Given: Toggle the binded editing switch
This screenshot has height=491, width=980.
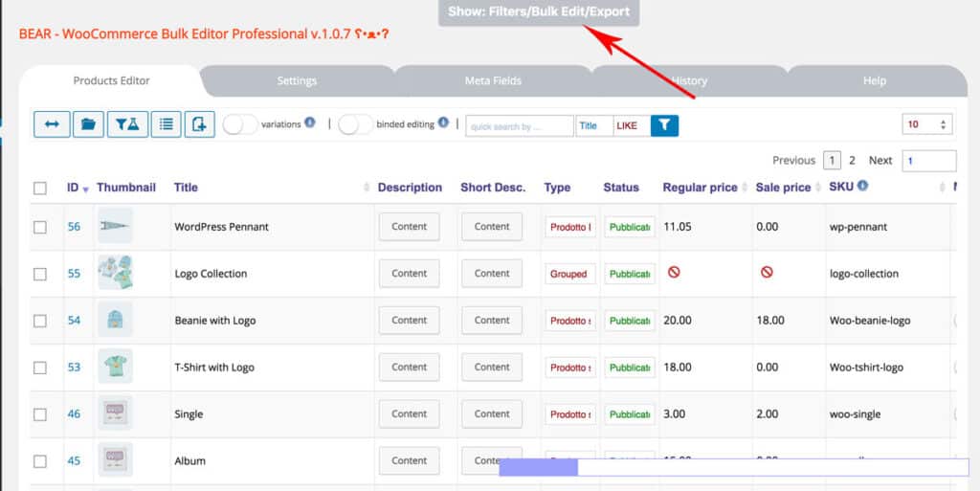Looking at the screenshot, I should click(x=356, y=124).
